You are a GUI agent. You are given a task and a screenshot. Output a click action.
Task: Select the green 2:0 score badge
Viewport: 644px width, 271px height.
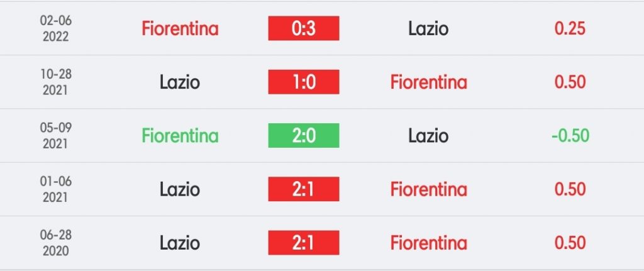click(304, 136)
